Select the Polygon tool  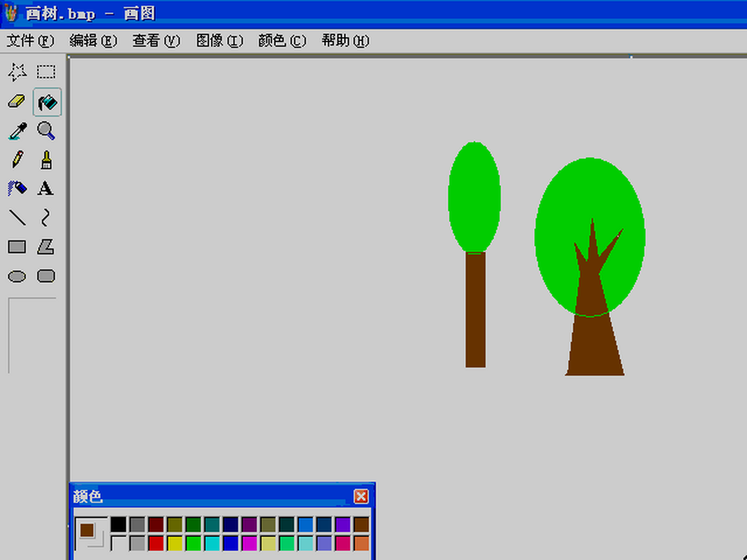point(46,247)
